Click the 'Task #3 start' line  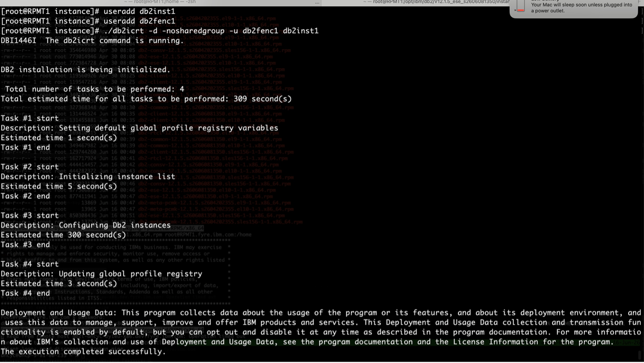pos(30,216)
